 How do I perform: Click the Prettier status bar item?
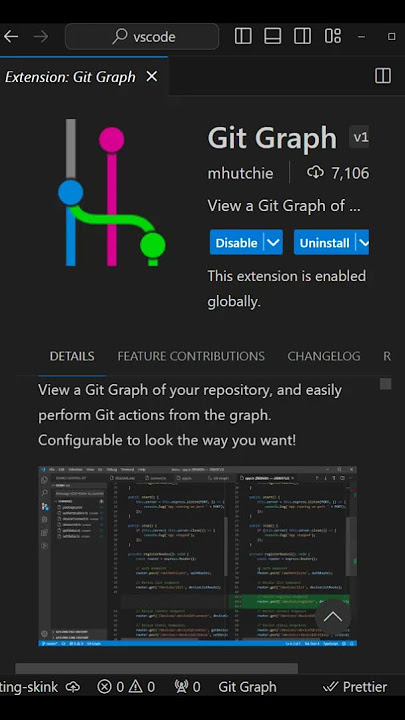pyautogui.click(x=355, y=687)
